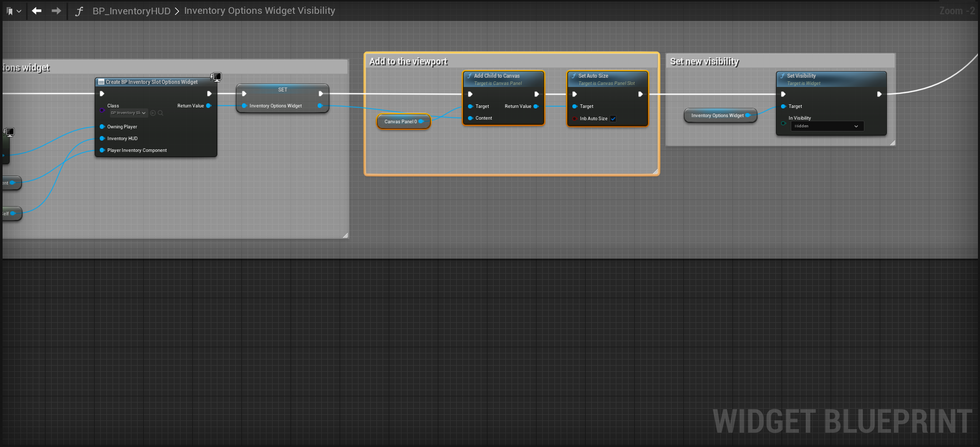Click the navigate forward arrow
Viewport: 980px width, 447px height.
pos(56,11)
